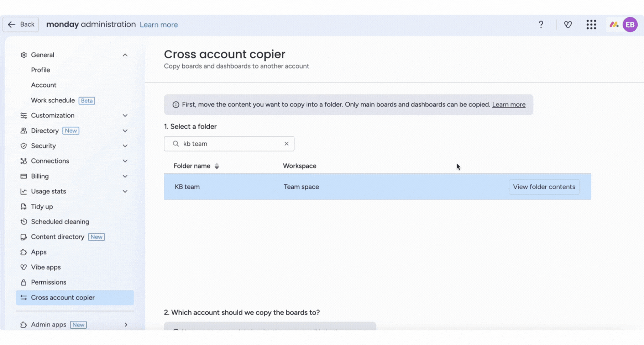Click the Admin apps icon

pos(23,325)
